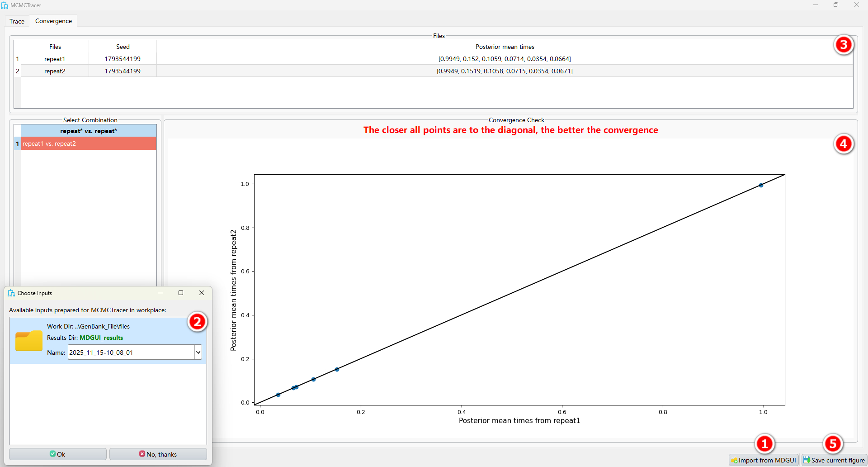This screenshot has width=868, height=467.
Task: Click the Choose Inputs dialog title icon
Action: tap(11, 293)
